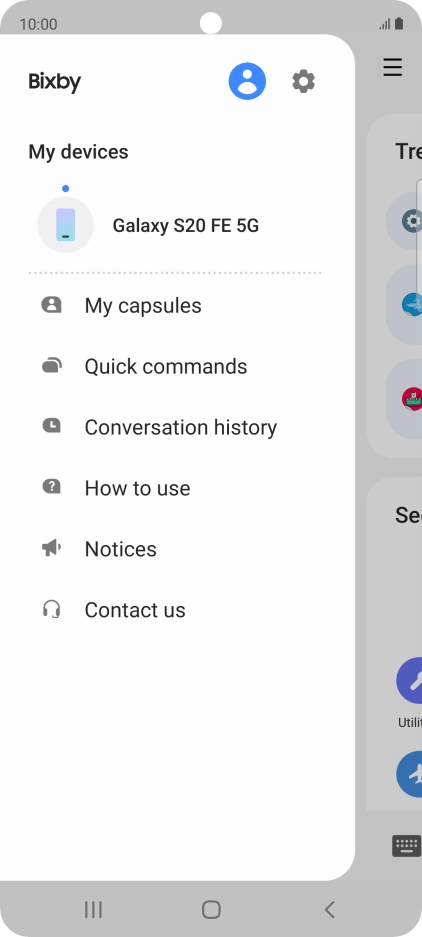Tap the Conversation history clock icon

coord(51,427)
